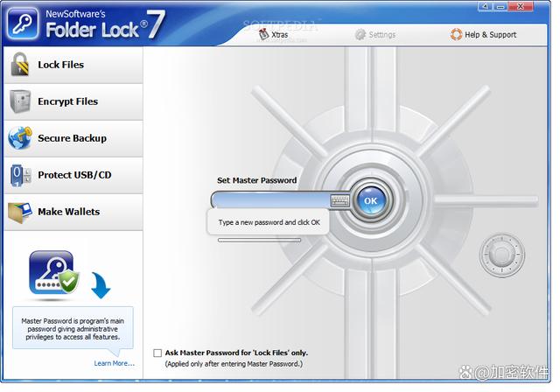Click the padlock icon beside Lock Files

[x=19, y=64]
